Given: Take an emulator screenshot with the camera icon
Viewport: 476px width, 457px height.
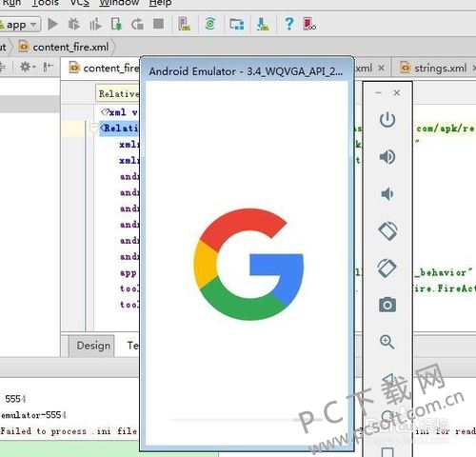Looking at the screenshot, I should 387,305.
